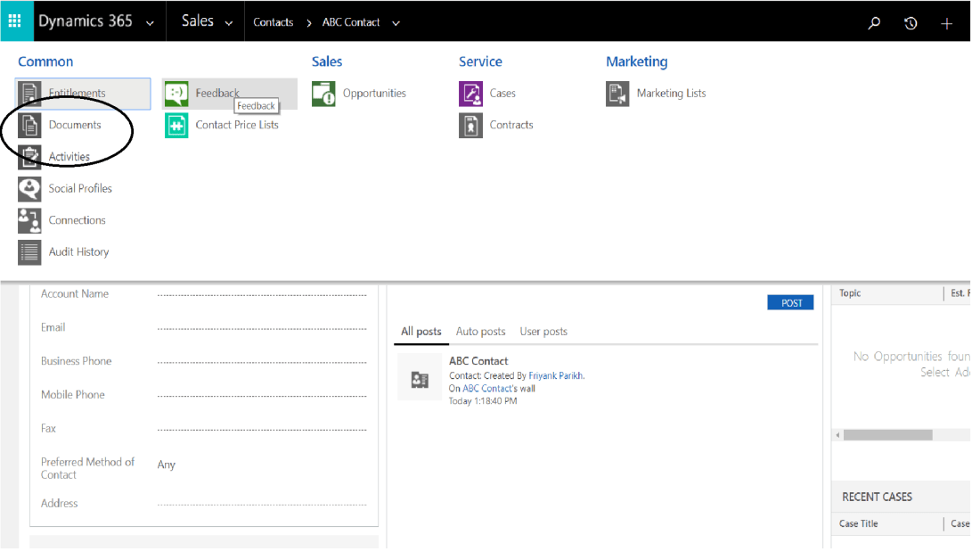Image resolution: width=980 pixels, height=551 pixels.
Task: Click the plus quick create icon
Action: pos(946,23)
